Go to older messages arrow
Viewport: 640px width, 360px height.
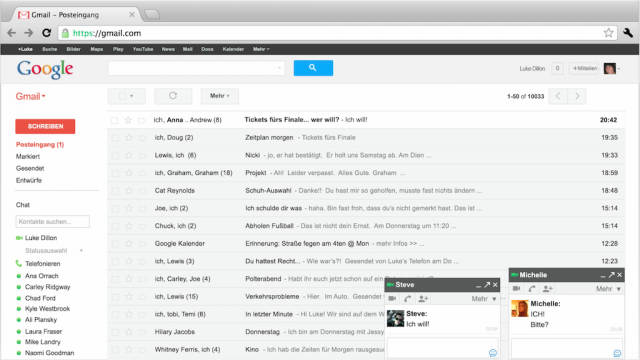577,96
